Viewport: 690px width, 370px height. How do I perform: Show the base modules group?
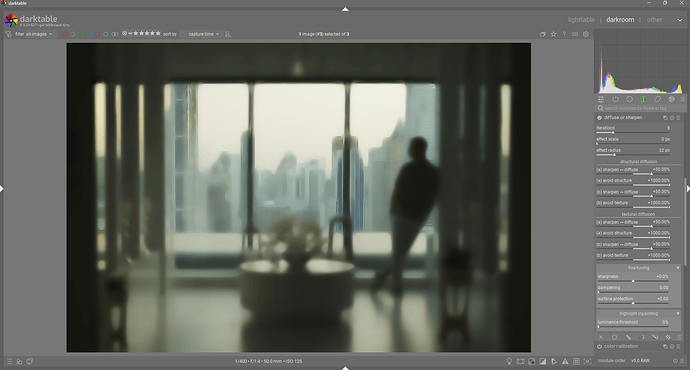tap(629, 99)
